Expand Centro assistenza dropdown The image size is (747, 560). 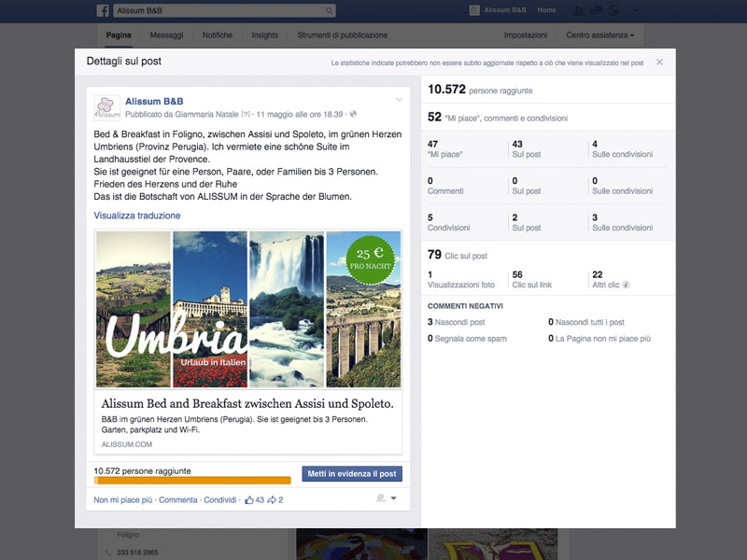[600, 35]
